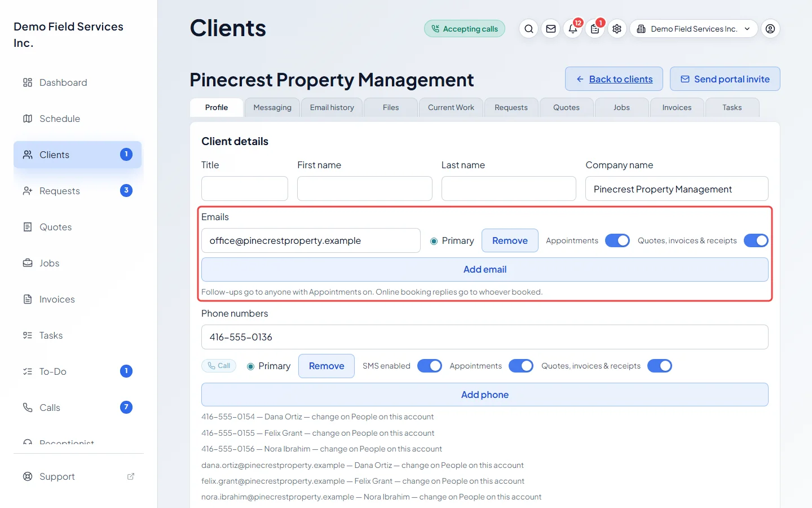Image resolution: width=812 pixels, height=508 pixels.
Task: Toggle email Appointments switch off
Action: (617, 240)
